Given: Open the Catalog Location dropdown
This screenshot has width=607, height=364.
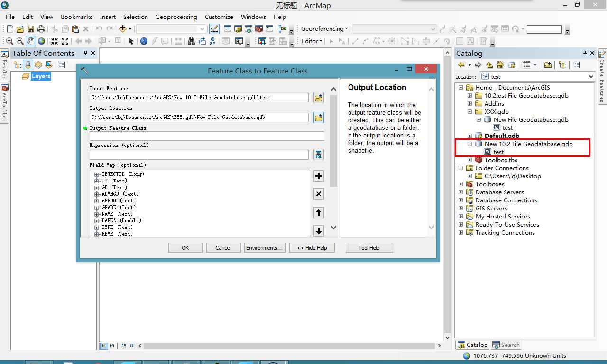Looking at the screenshot, I should [590, 76].
